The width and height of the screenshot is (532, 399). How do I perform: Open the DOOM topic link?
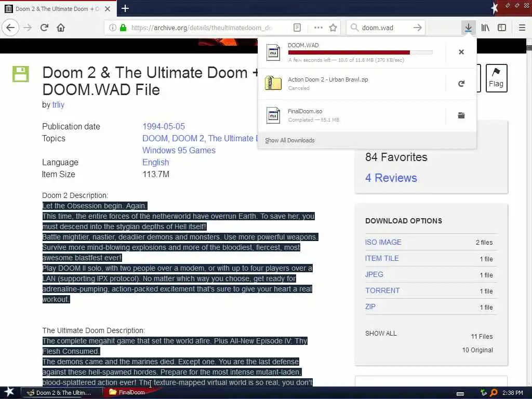(x=155, y=138)
